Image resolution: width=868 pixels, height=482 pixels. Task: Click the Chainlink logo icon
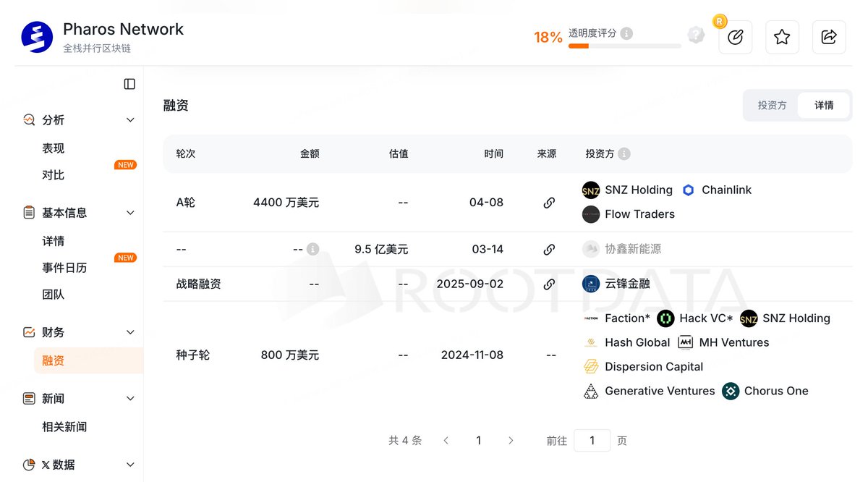point(689,190)
